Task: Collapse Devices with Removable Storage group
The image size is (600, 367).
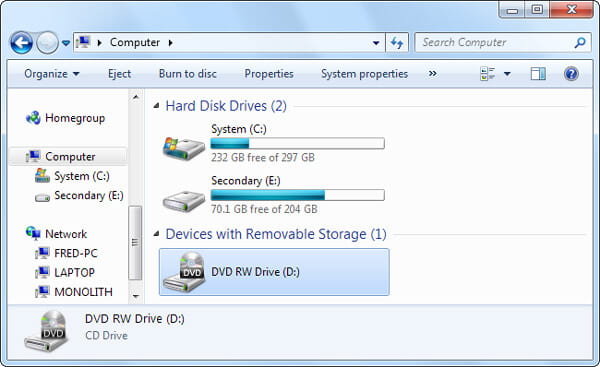Action: coord(157,234)
